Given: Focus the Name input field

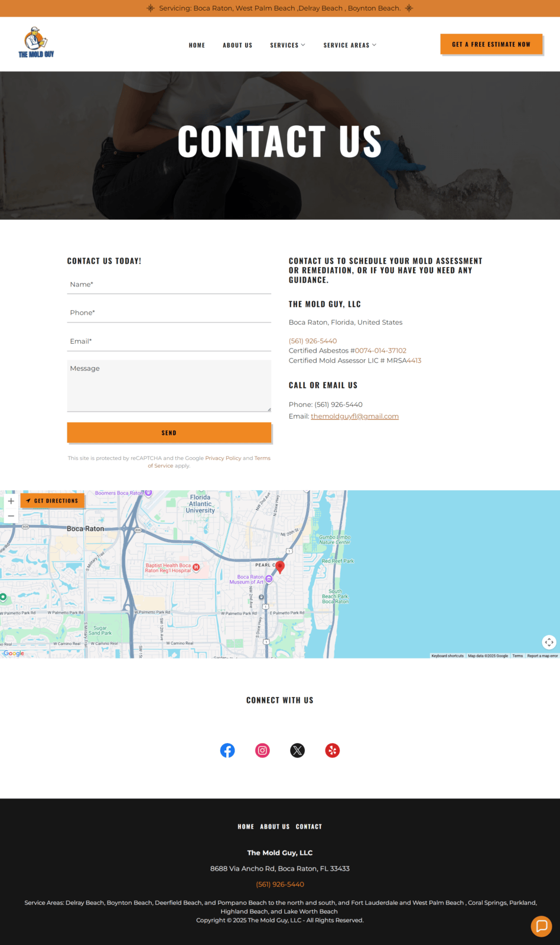Looking at the screenshot, I should [169, 285].
